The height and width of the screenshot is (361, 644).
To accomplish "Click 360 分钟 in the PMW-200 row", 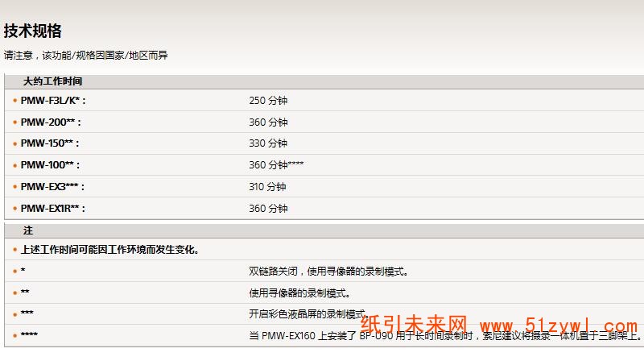I will click(268, 122).
